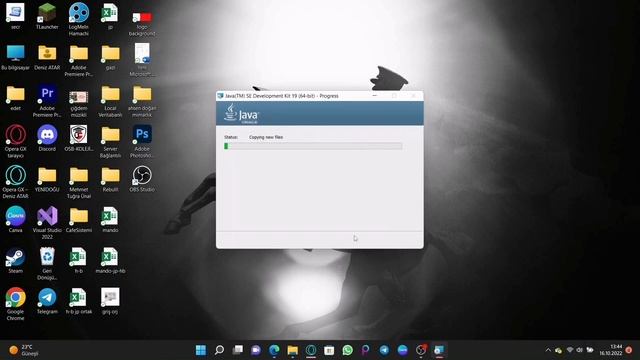Image resolution: width=640 pixels, height=360 pixels.
Task: Open the YENİDOĞU folder
Action: point(47,179)
